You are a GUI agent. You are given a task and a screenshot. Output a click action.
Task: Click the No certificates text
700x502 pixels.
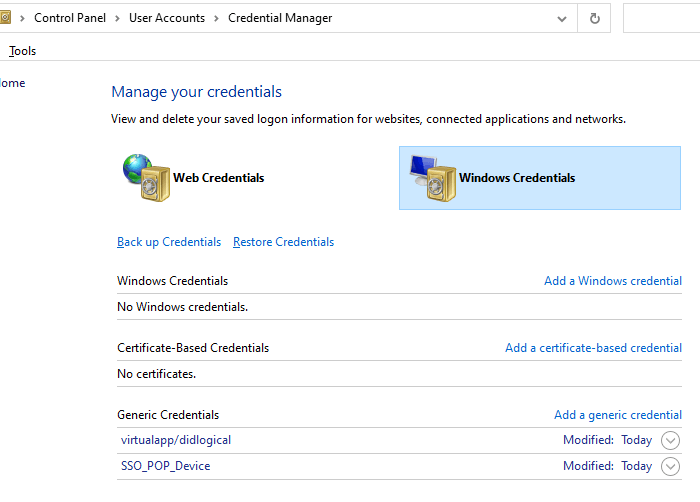(x=156, y=374)
